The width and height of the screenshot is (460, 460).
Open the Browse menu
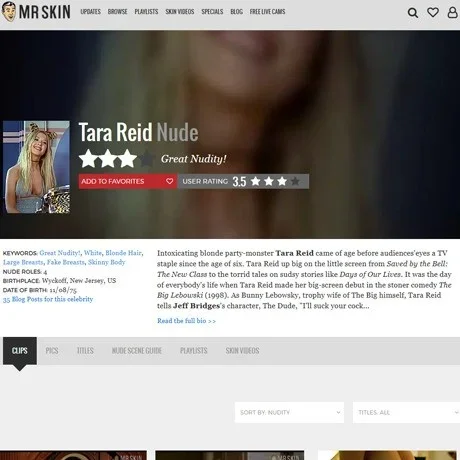[x=117, y=12]
